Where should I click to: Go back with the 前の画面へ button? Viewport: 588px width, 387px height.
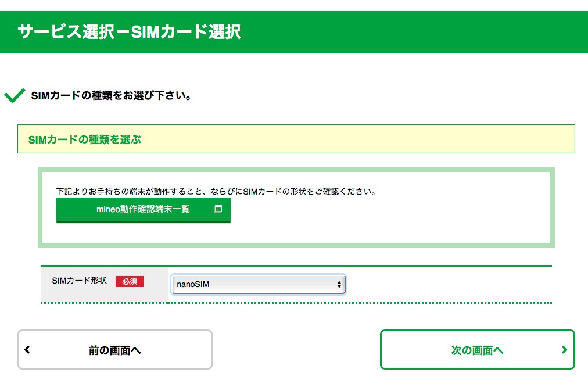[x=115, y=349]
